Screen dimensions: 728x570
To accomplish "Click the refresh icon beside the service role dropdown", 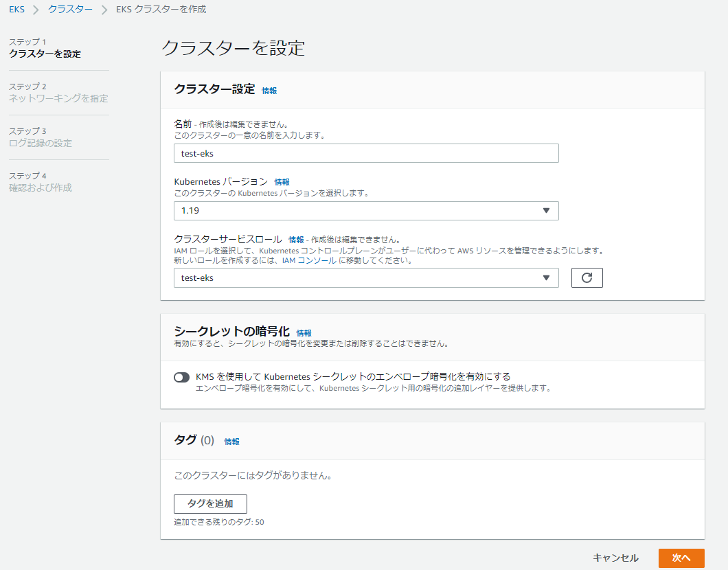I will (x=587, y=277).
